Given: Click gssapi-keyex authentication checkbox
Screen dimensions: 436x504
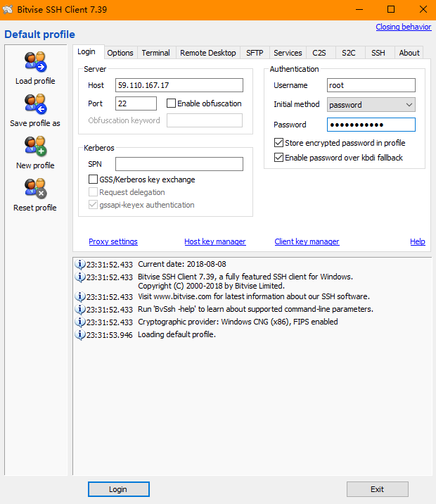Looking at the screenshot, I should [93, 204].
